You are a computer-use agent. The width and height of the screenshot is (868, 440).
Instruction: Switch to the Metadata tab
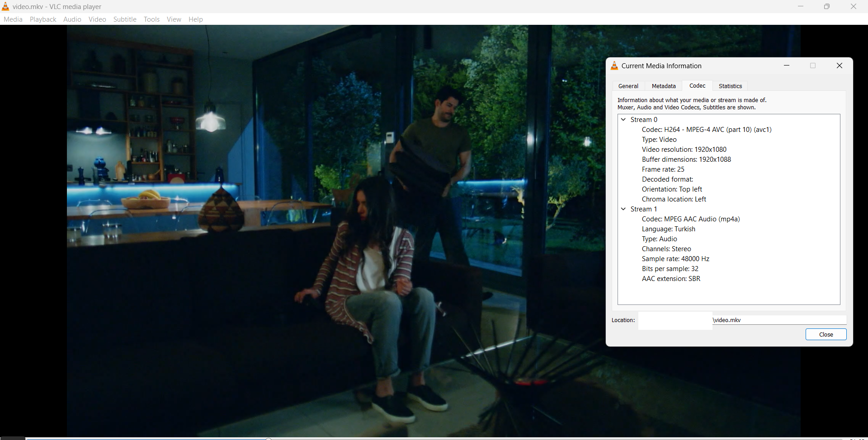click(x=664, y=86)
